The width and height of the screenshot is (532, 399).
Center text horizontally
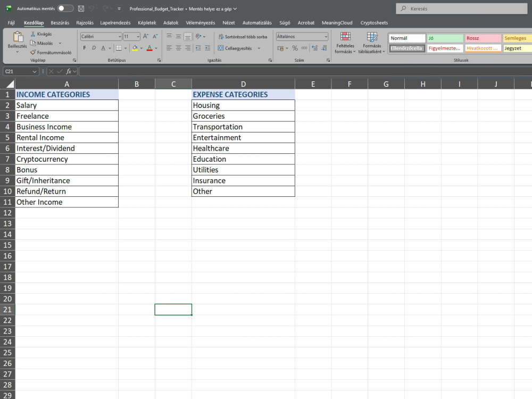(x=178, y=48)
